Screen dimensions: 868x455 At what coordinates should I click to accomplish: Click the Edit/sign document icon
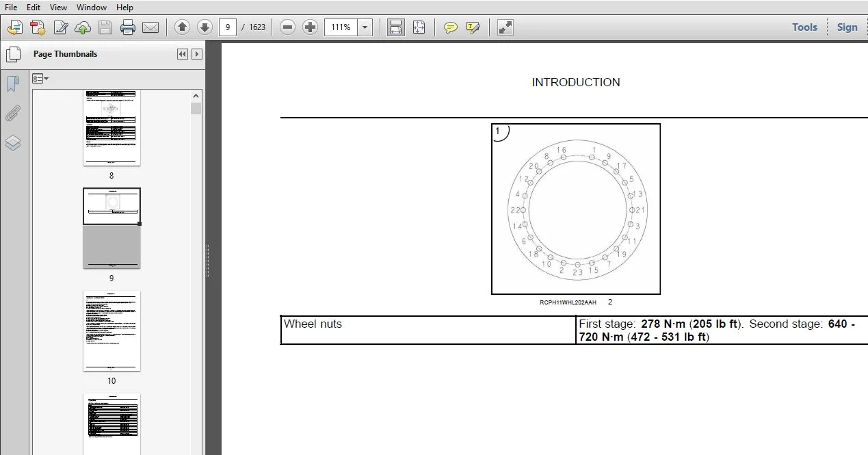coord(60,27)
